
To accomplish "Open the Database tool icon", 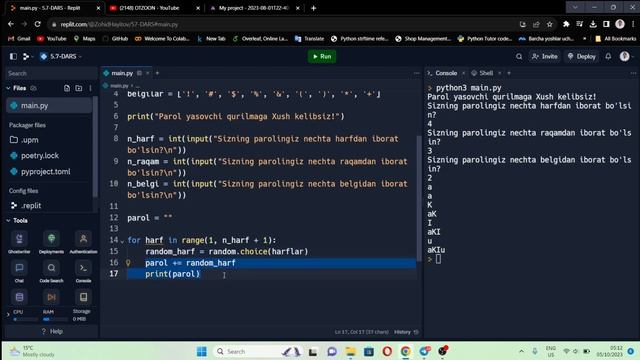I will point(19,297).
